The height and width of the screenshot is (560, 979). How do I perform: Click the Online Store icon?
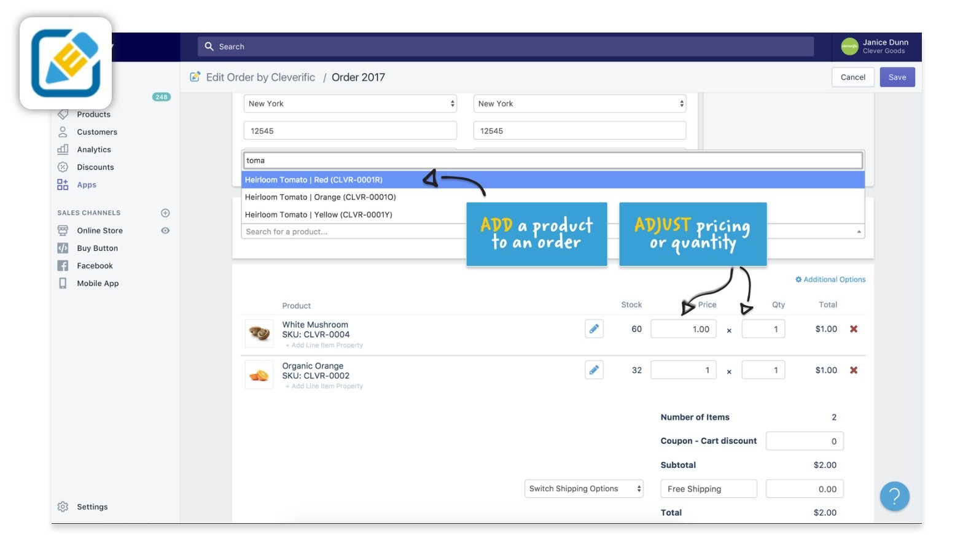pos(63,230)
